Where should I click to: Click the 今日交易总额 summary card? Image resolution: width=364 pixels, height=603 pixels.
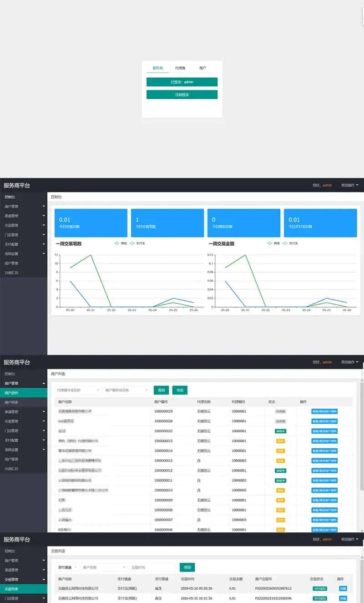click(x=91, y=223)
